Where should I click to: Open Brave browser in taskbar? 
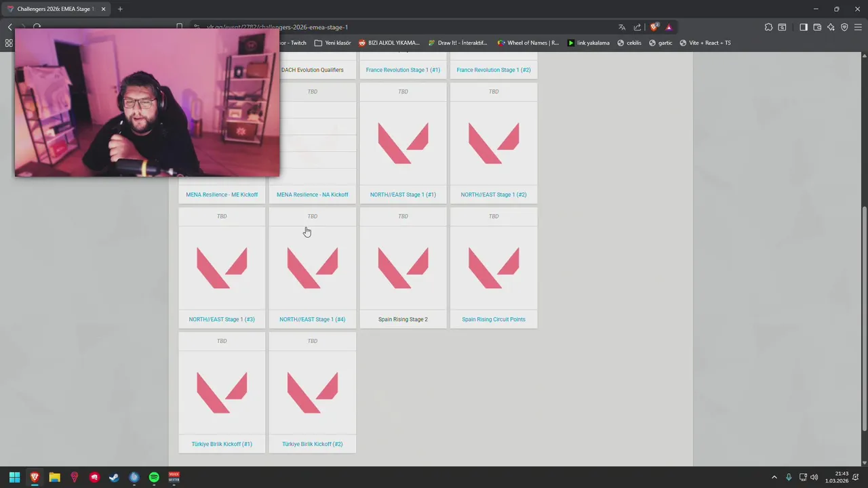35,477
